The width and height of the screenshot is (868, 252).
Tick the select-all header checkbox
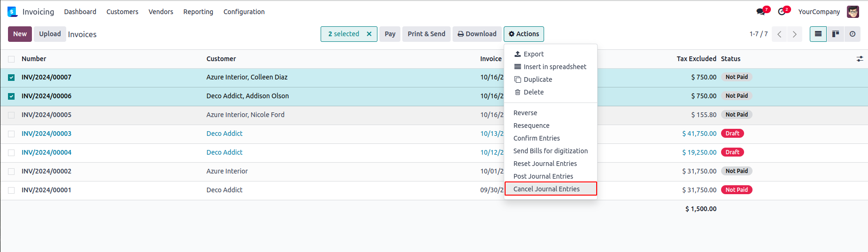11,59
